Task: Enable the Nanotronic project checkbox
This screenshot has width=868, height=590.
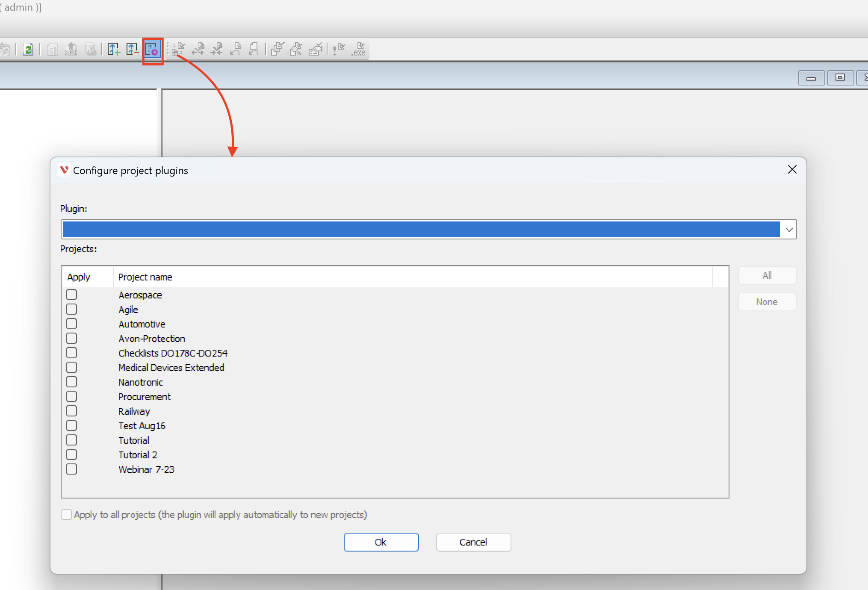Action: 71,382
